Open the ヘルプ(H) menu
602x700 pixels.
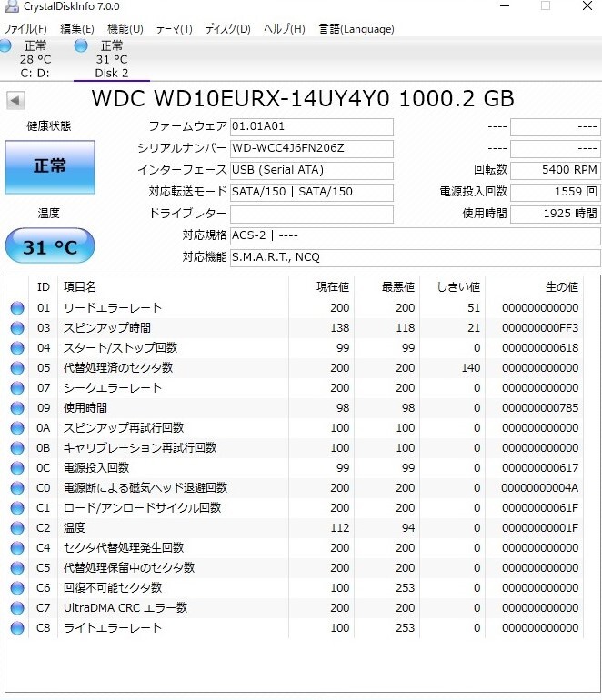click(x=285, y=29)
